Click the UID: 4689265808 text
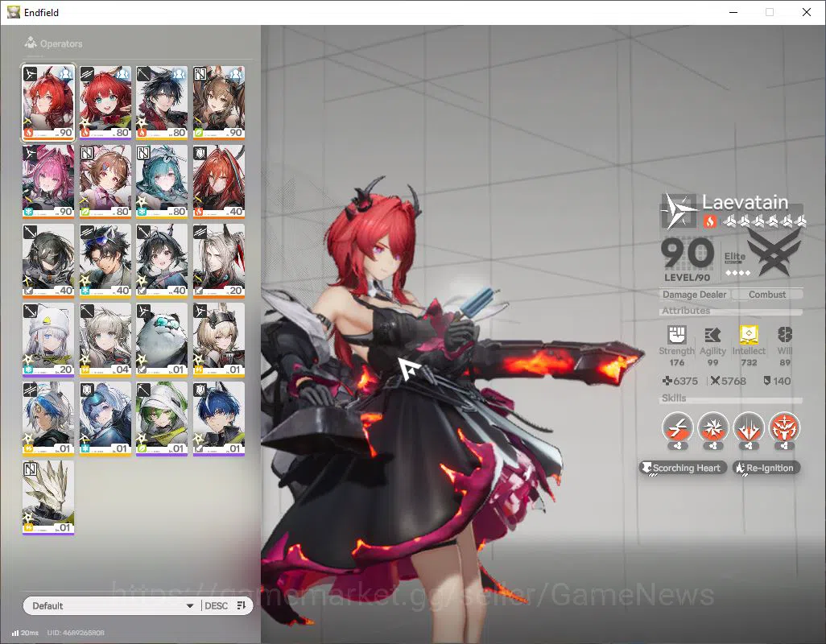 point(76,633)
